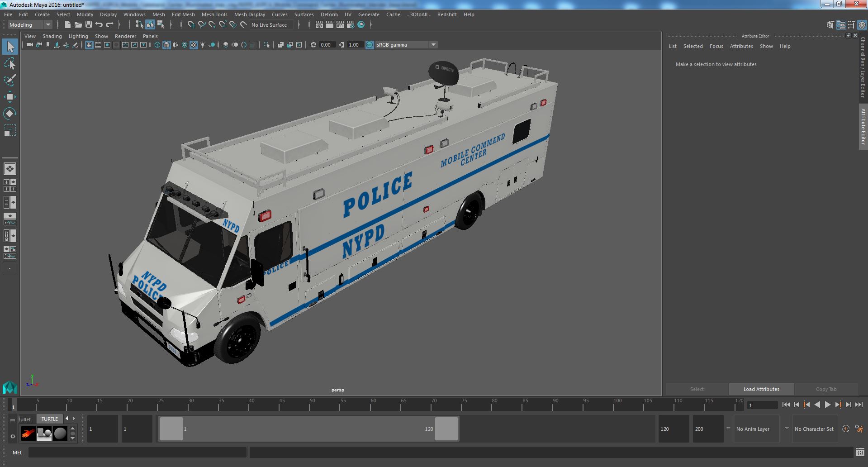
Task: Create a new scene
Action: pyautogui.click(x=68, y=25)
